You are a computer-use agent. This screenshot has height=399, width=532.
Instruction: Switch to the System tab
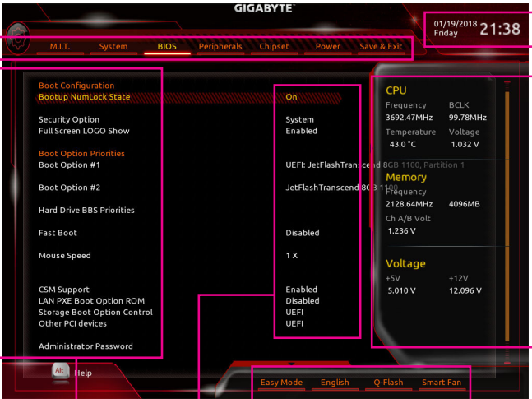pos(113,47)
